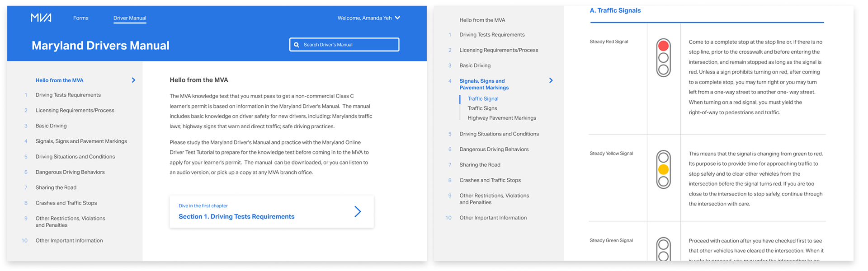Viewport: 868px width, 271px height.
Task: Click the MVA logo in header
Action: (41, 18)
